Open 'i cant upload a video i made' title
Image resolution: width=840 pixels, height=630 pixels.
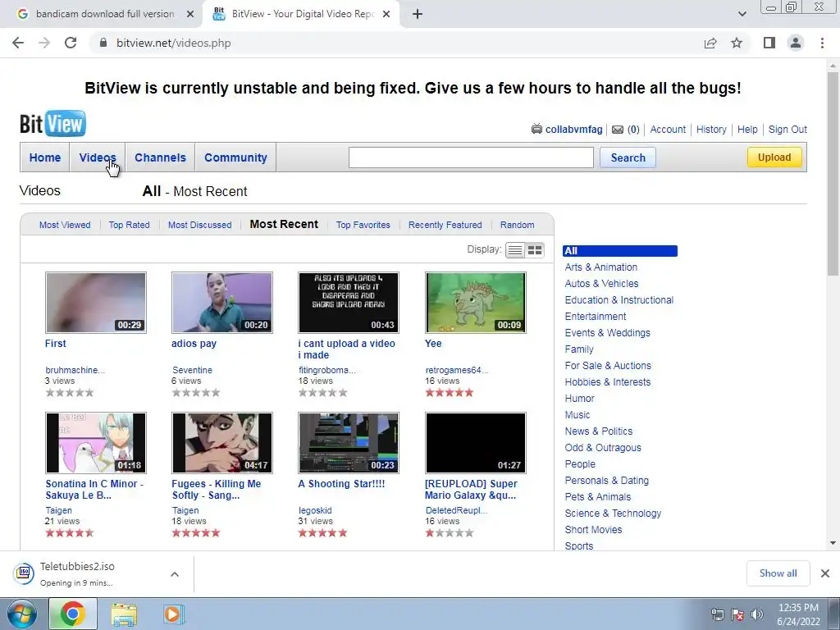coord(347,349)
